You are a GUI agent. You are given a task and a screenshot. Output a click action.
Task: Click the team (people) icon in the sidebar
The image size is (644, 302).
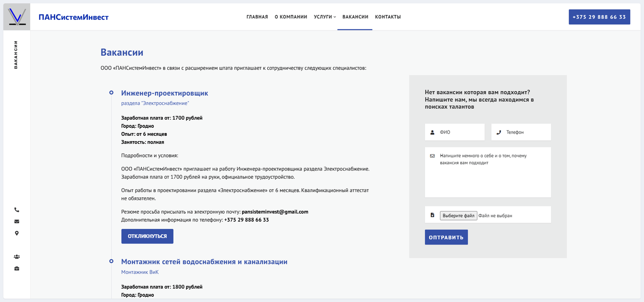[17, 257]
